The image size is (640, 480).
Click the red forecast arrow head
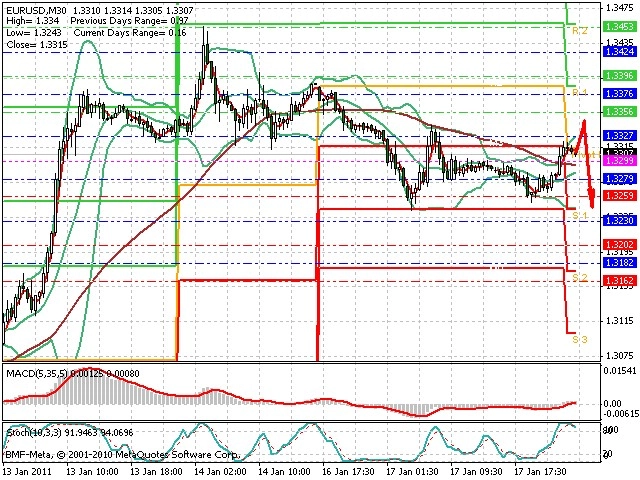pos(591,198)
